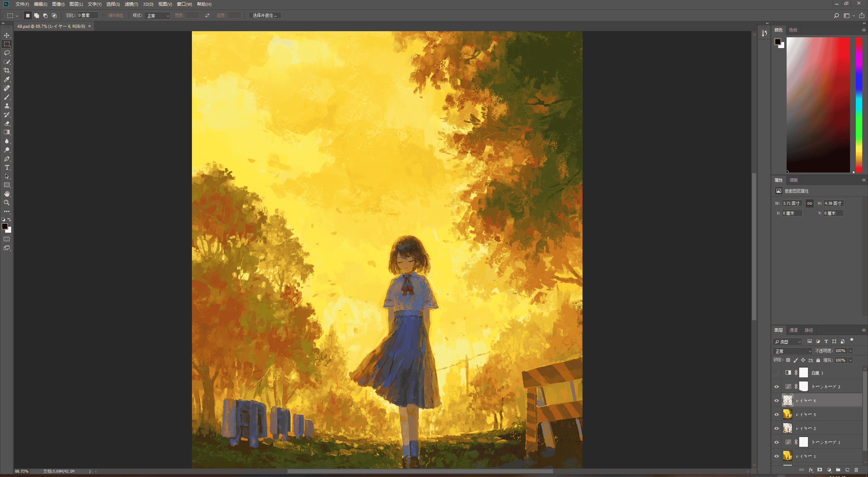Change the screen mode from the toolbar
Image resolution: width=868 pixels, height=477 pixels.
pos(7,248)
